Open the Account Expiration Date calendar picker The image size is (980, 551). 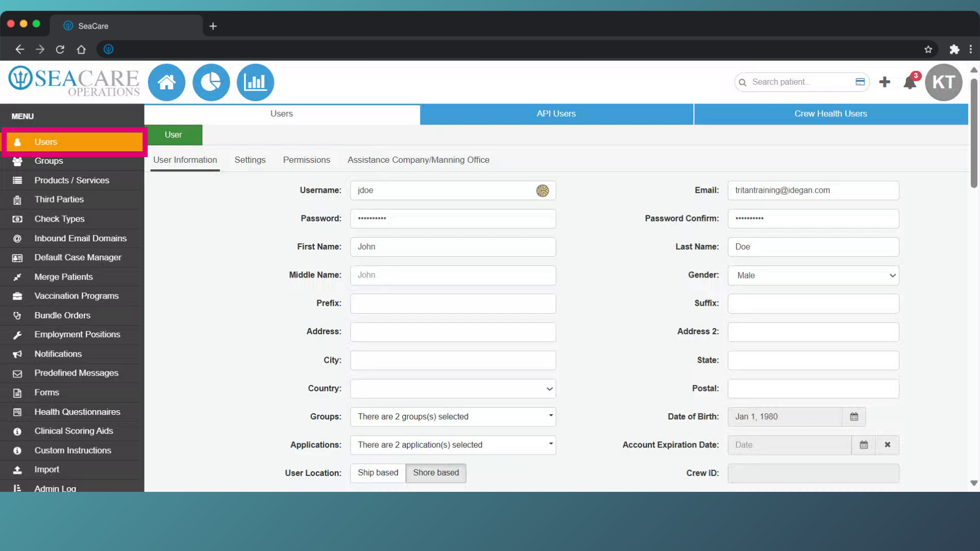[x=864, y=445]
